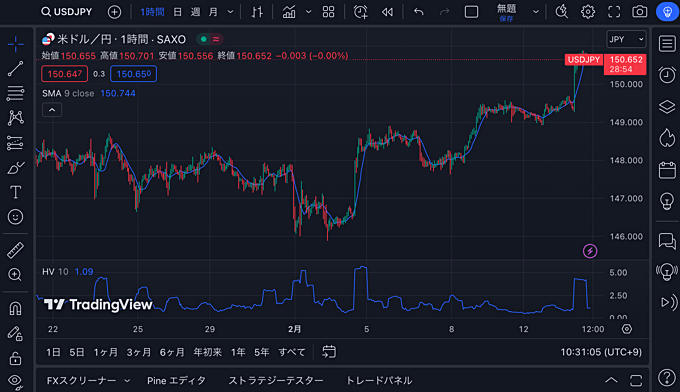The width and height of the screenshot is (680, 392).
Task: Redo the last chart action
Action: (x=445, y=12)
